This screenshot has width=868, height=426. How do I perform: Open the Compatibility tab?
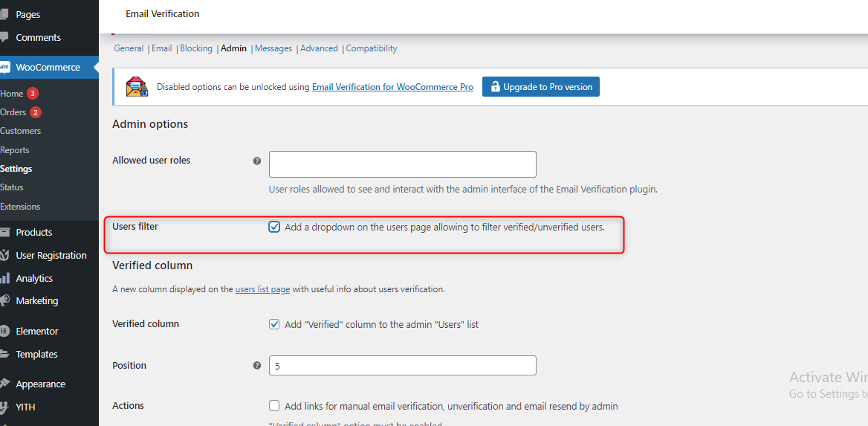[x=372, y=49]
